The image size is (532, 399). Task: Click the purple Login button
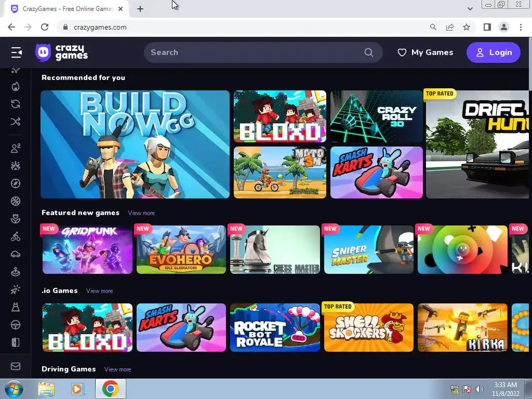494,52
